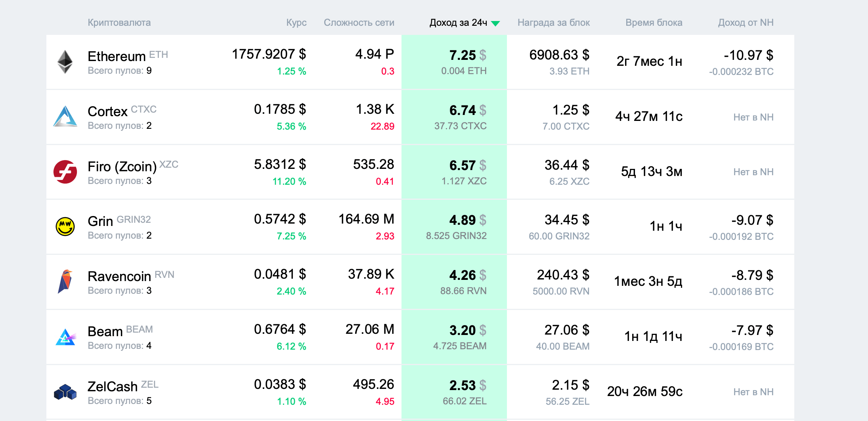Click Beam's Всего пулов: 4 text
This screenshot has width=868, height=421.
pos(120,346)
